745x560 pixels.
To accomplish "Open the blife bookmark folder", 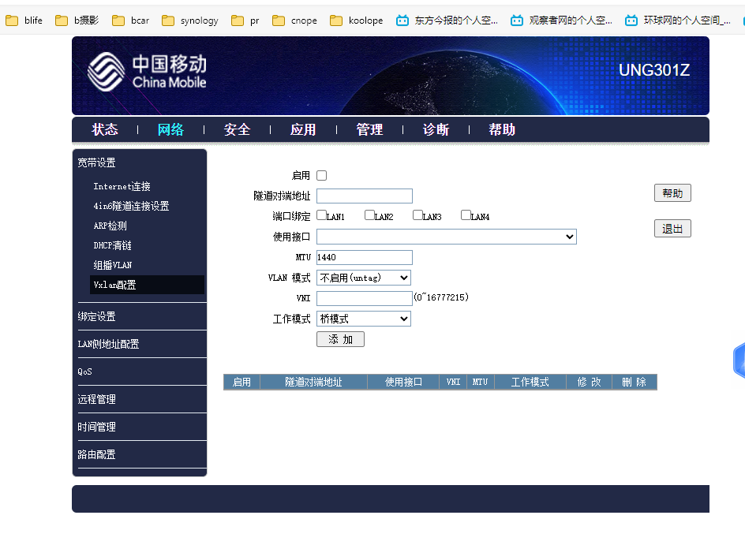I will coord(24,21).
